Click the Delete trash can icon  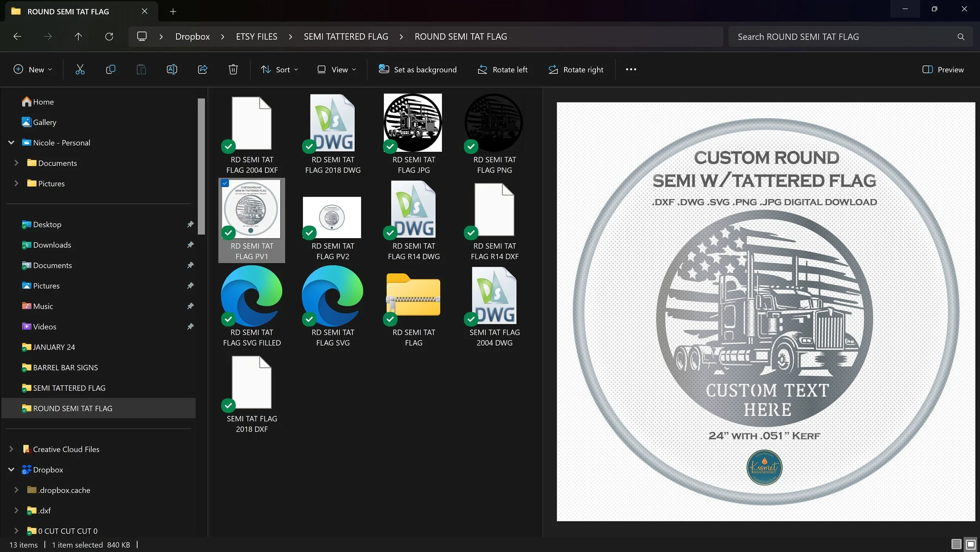click(233, 69)
